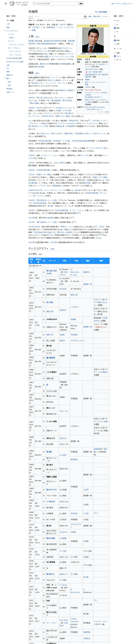
Task: Click the BS-7095 catalog number cell
Action: point(38,276)
